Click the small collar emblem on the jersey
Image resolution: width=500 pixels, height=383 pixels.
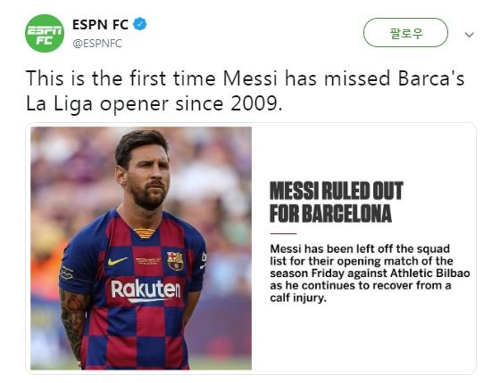(145, 233)
